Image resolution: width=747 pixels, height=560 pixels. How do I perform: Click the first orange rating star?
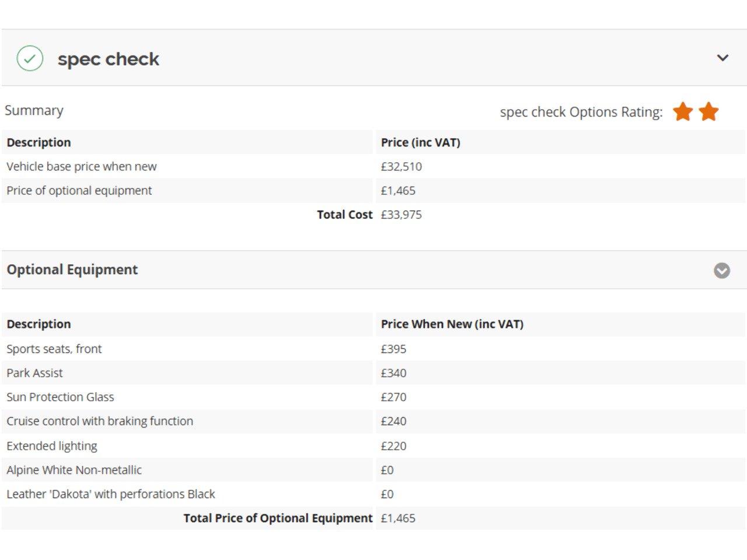683,111
